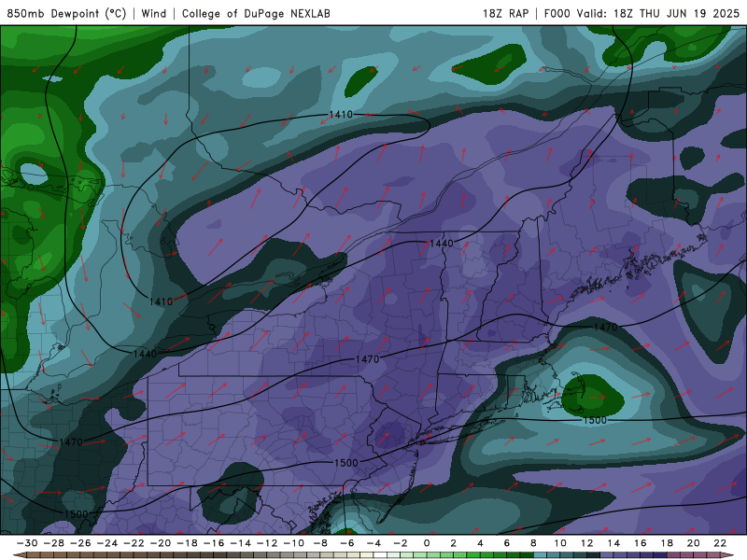Click the "16" colorbar label
747x560 pixels.
pyautogui.click(x=641, y=543)
